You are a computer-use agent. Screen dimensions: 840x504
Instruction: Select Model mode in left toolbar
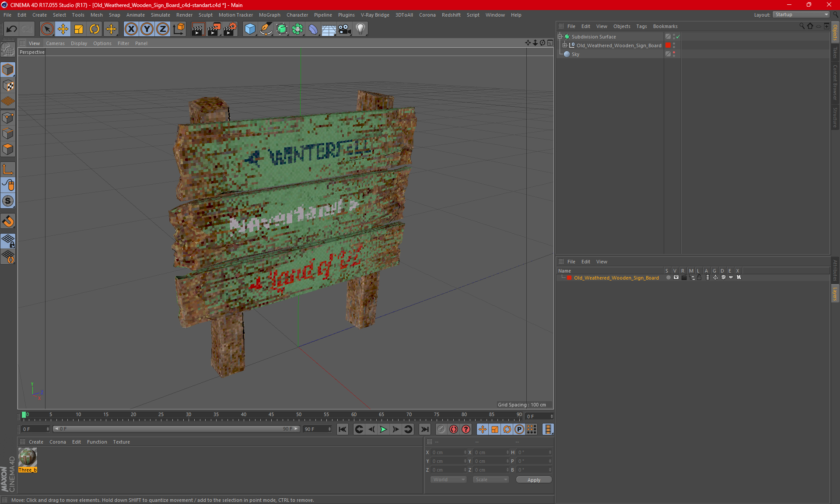[8, 70]
